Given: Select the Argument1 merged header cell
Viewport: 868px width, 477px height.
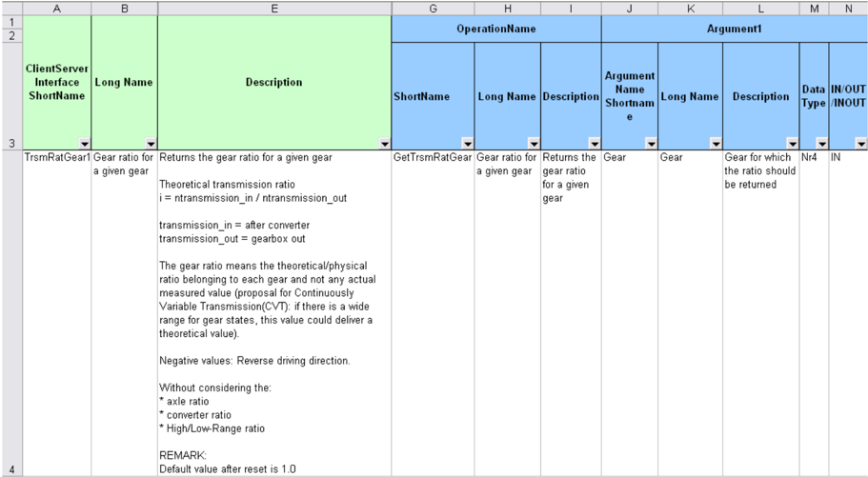Looking at the screenshot, I should [x=735, y=29].
